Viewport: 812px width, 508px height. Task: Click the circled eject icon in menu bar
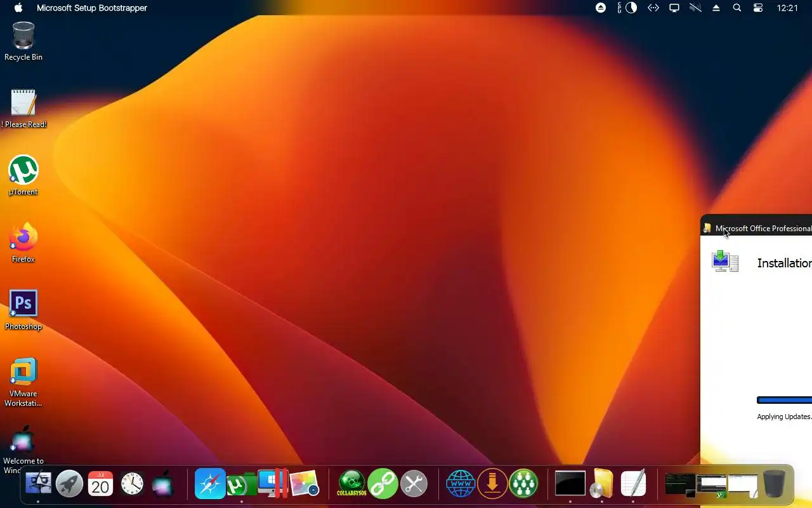601,8
